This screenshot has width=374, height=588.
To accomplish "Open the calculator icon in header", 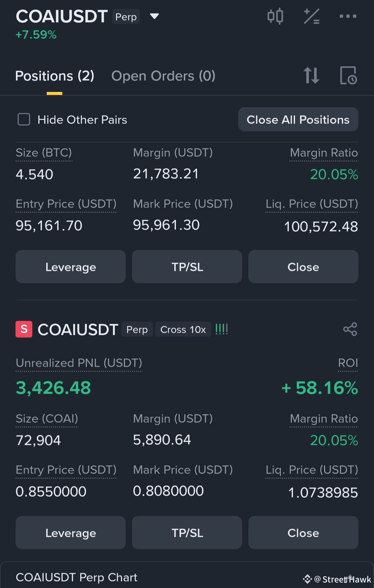I will pos(311,16).
